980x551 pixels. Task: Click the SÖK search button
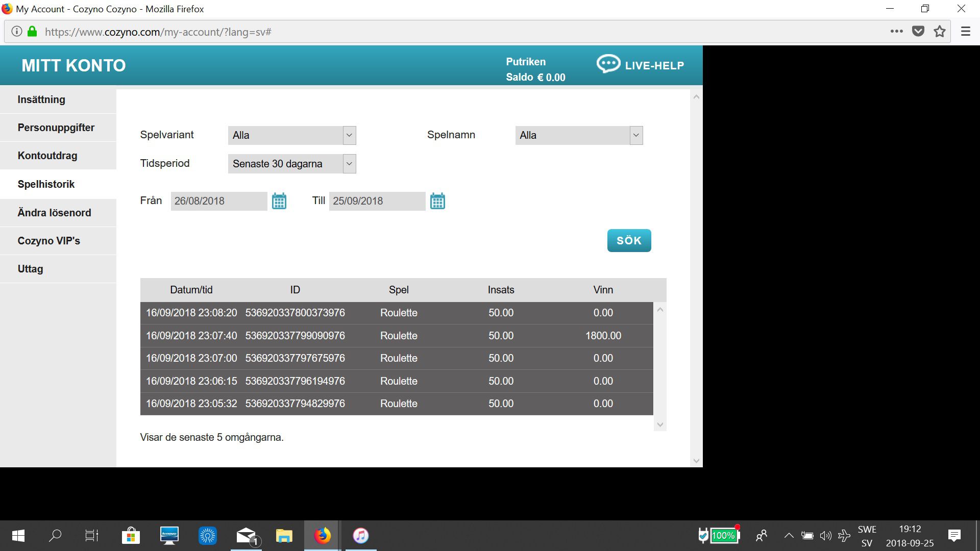629,240
